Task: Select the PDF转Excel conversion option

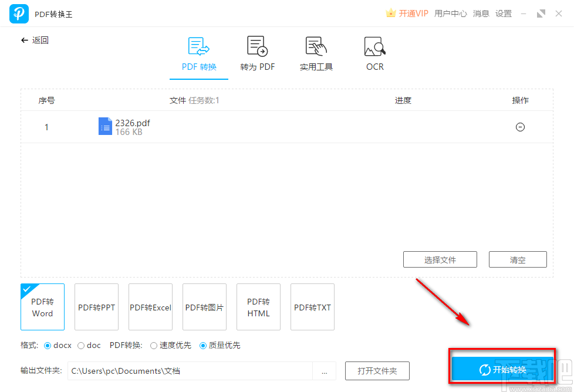Action: point(150,307)
